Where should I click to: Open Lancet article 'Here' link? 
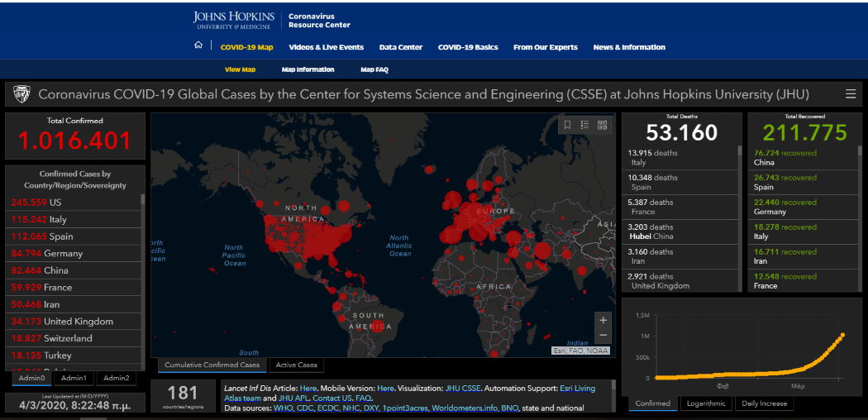pyautogui.click(x=308, y=389)
